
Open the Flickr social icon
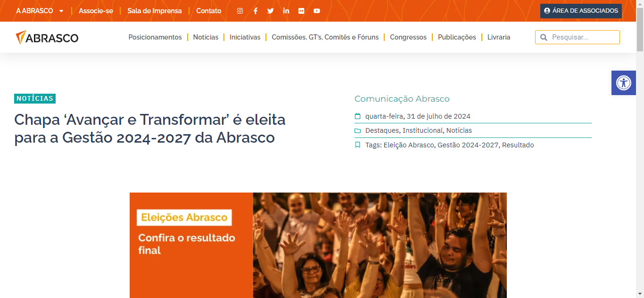[x=301, y=11]
